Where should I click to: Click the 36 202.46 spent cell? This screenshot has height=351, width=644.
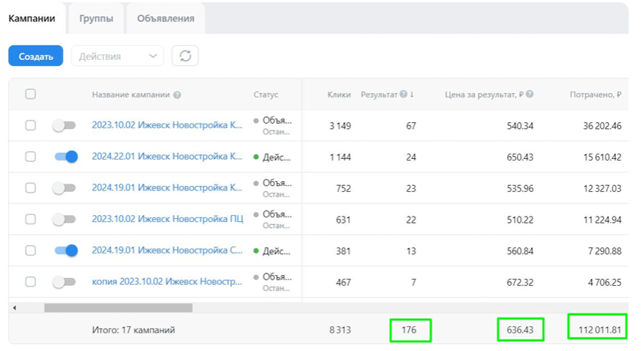coord(602,126)
